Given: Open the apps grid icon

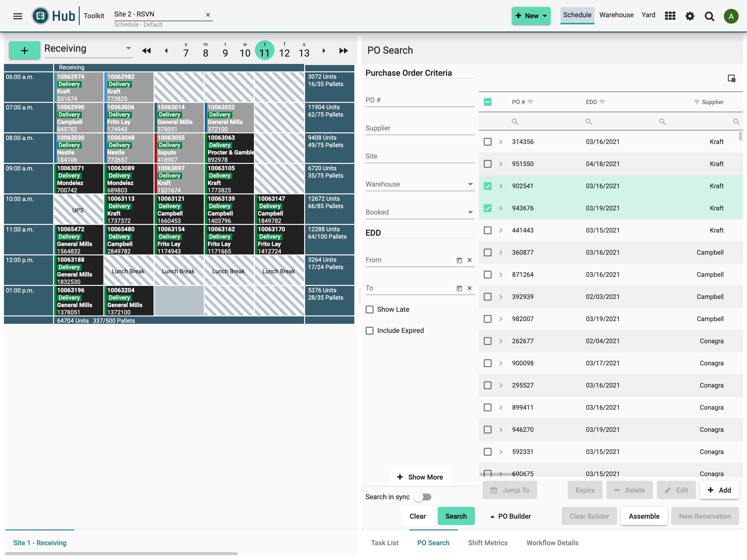Looking at the screenshot, I should 670,16.
